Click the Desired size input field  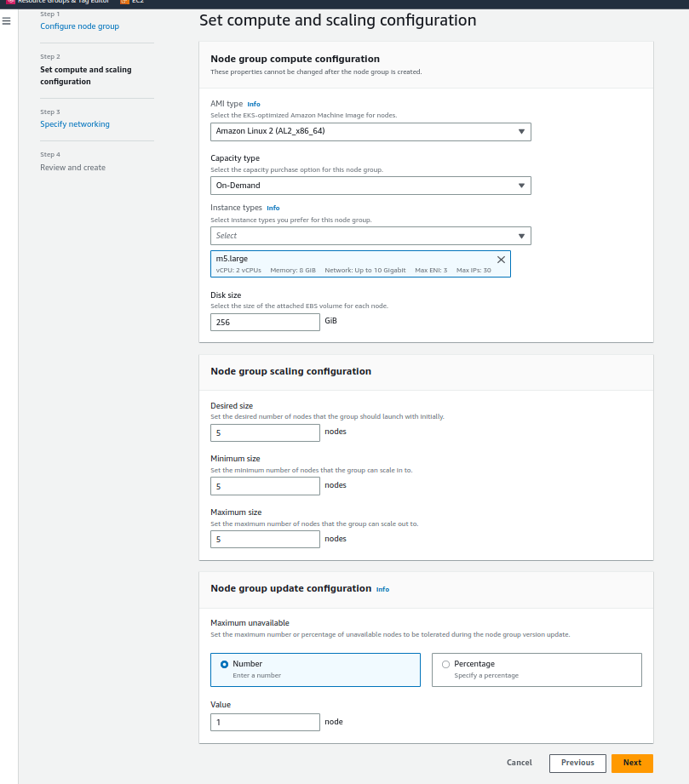pyautogui.click(x=265, y=433)
